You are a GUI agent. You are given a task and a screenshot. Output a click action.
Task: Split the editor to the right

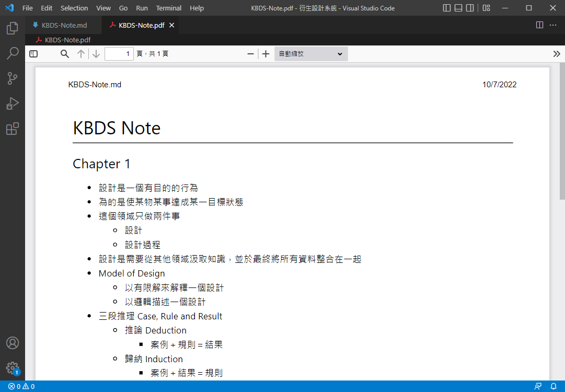[x=539, y=25]
